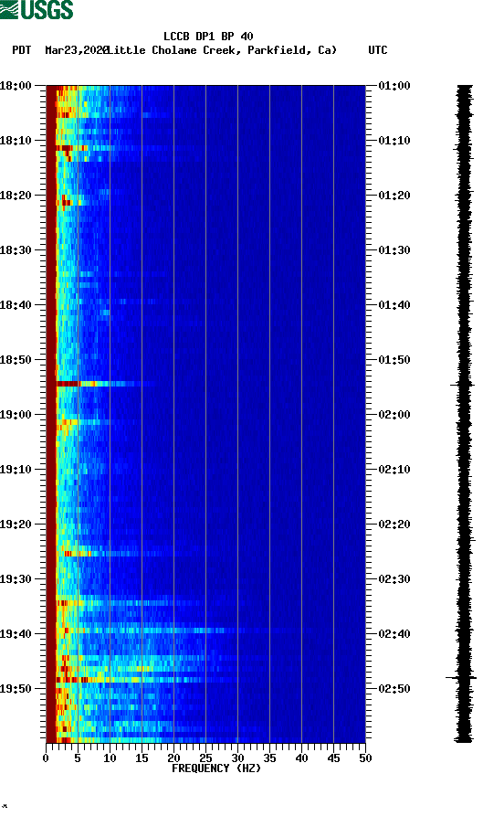Screen dimensions: 504x816
Task: Click the 02:10 UTC time label
Action: pyautogui.click(x=394, y=470)
